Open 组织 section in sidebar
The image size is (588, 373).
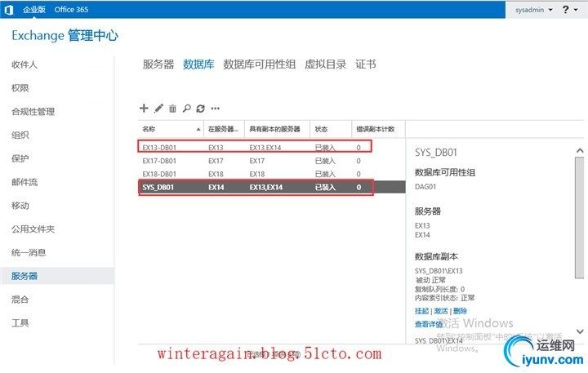[20, 135]
